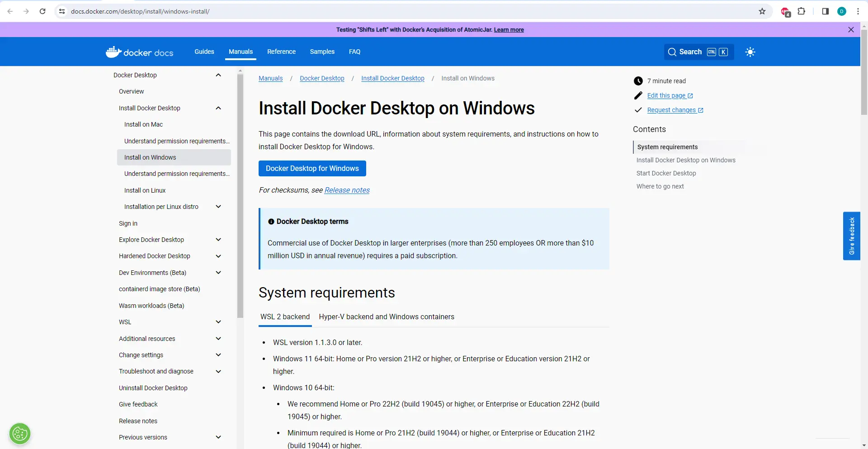Expand the WSL sidebar section
The image size is (868, 449).
[218, 322]
